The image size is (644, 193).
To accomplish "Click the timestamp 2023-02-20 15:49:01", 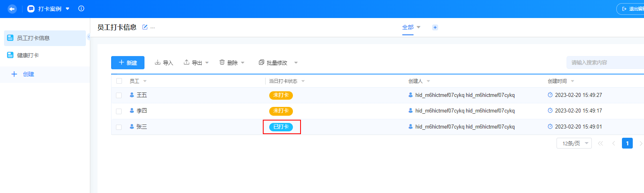I will (579, 127).
